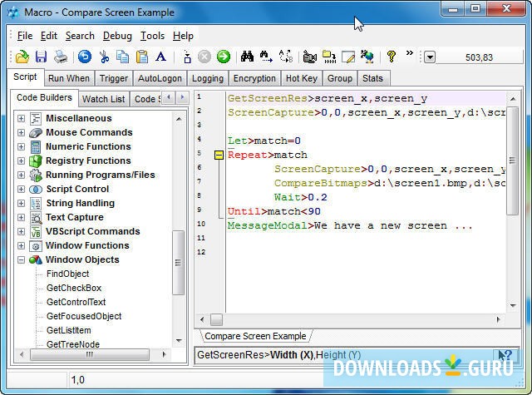Open the Tools menu

[152, 36]
